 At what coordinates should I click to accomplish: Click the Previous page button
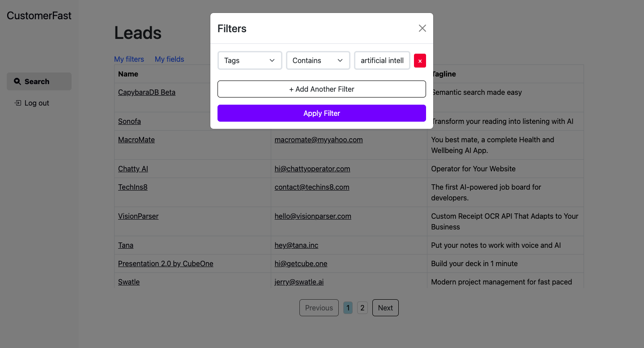(x=319, y=308)
